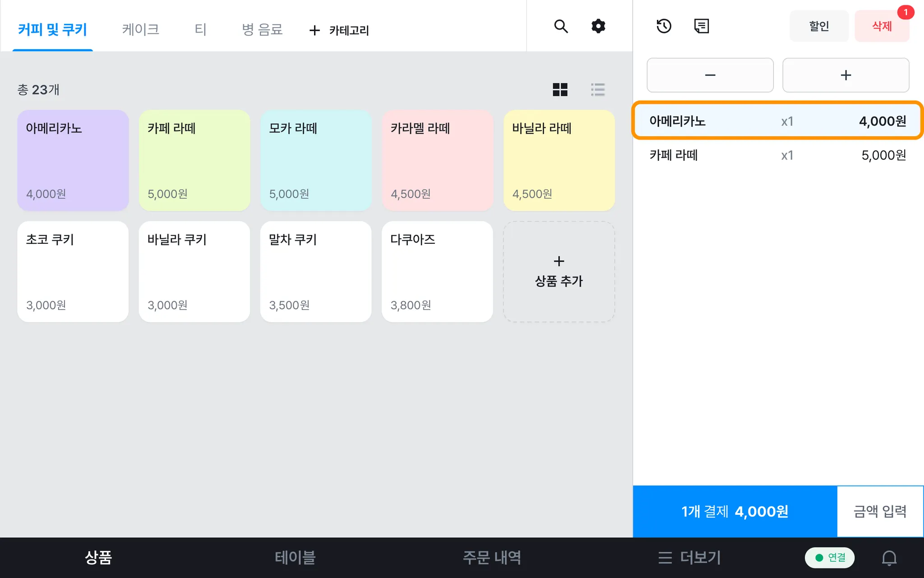This screenshot has height=578, width=924.
Task: Select the purple 아메리카노 product tile
Action: (73, 160)
